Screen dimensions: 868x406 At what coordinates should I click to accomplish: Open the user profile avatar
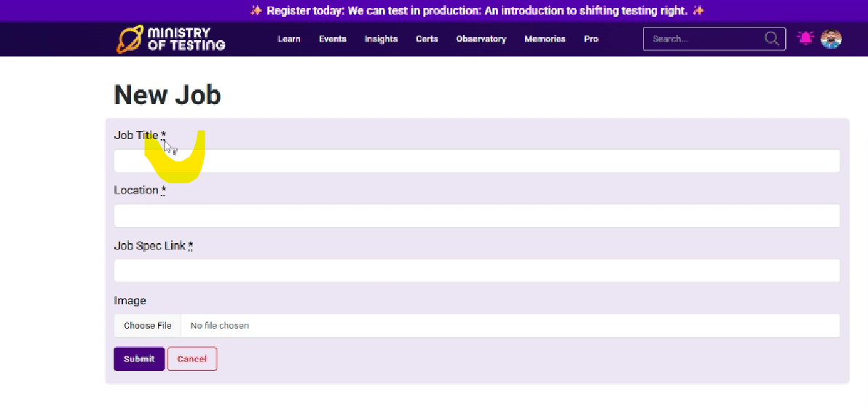831,39
